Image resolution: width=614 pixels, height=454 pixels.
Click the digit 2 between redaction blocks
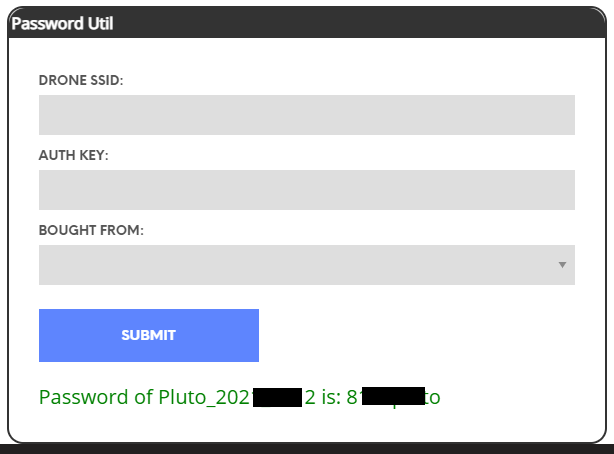[310, 397]
